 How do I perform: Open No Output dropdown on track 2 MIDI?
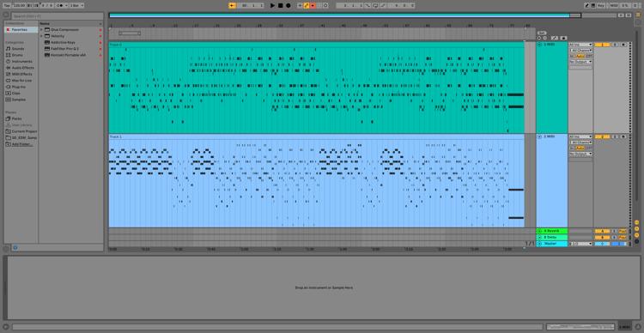[580, 154]
